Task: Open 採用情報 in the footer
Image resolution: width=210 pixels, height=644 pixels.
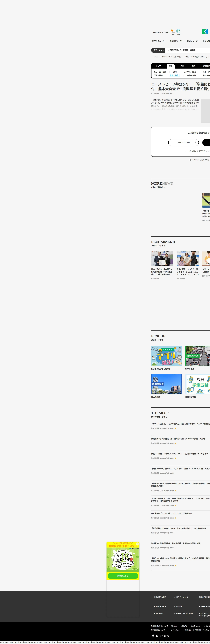Action: tap(184, 626)
